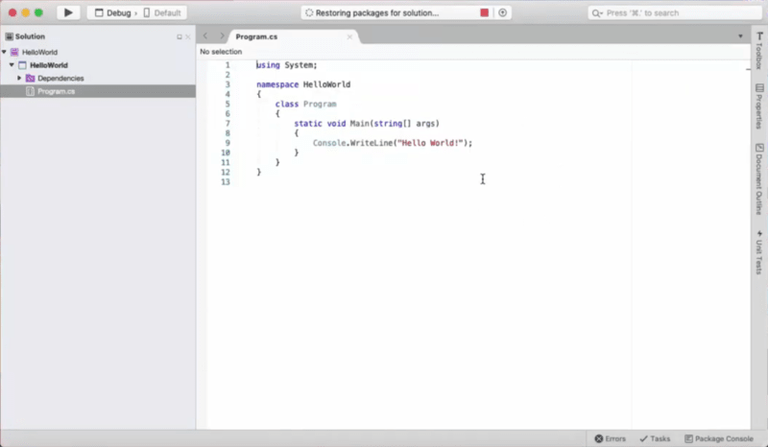The width and height of the screenshot is (768, 447).
Task: Click the editor overview scrollbar strip
Action: [748, 245]
